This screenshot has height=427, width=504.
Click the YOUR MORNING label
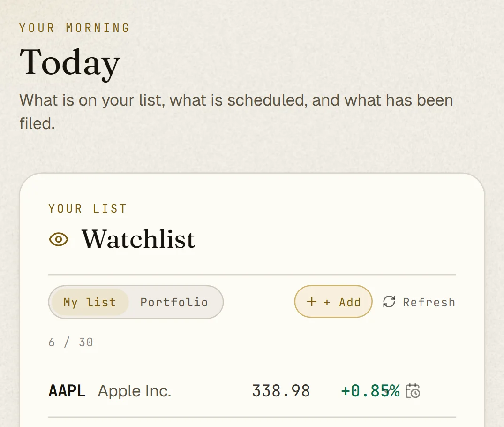point(75,28)
